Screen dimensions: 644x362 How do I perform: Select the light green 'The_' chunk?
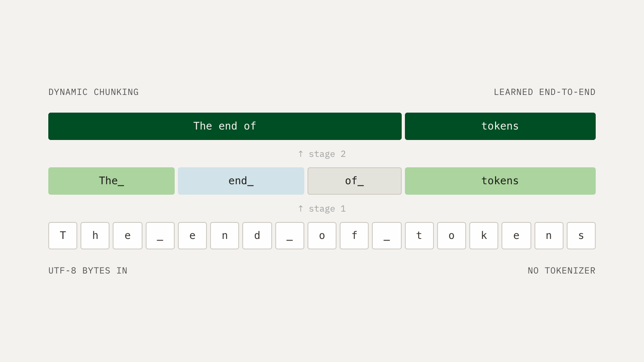(x=111, y=181)
